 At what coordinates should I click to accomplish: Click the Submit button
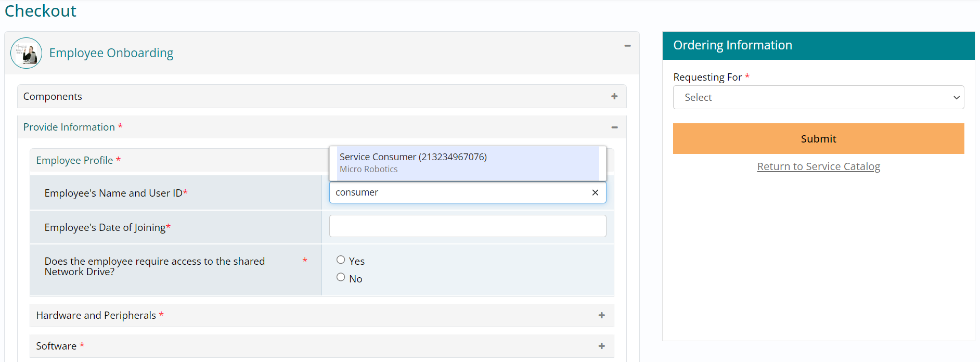(x=818, y=139)
